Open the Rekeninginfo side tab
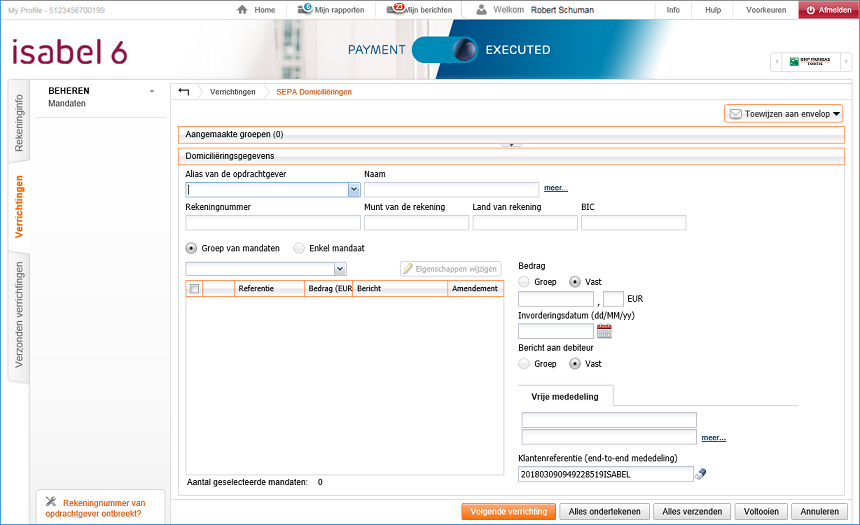This screenshot has width=860, height=525. [x=19, y=123]
